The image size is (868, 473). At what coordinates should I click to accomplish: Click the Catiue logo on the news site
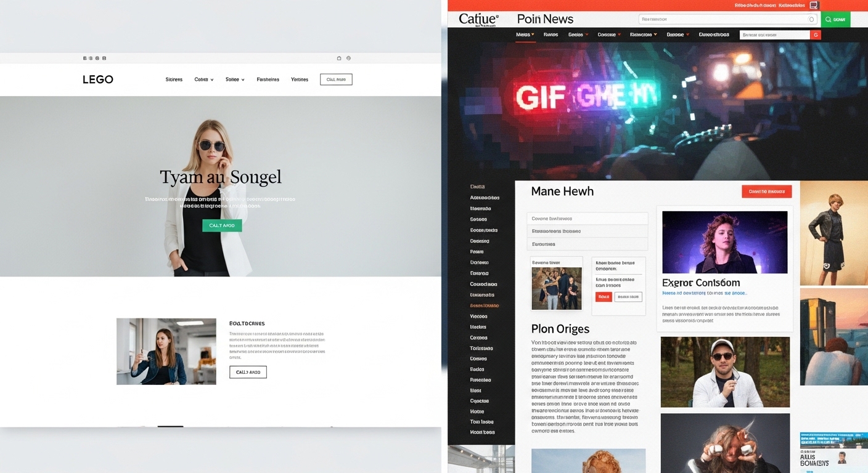[478, 19]
